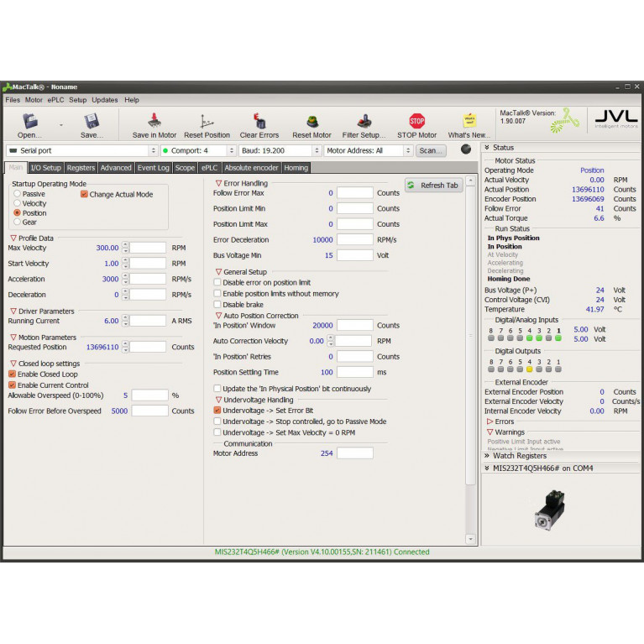Switch to the Event Log tab
The width and height of the screenshot is (644, 644).
point(153,168)
